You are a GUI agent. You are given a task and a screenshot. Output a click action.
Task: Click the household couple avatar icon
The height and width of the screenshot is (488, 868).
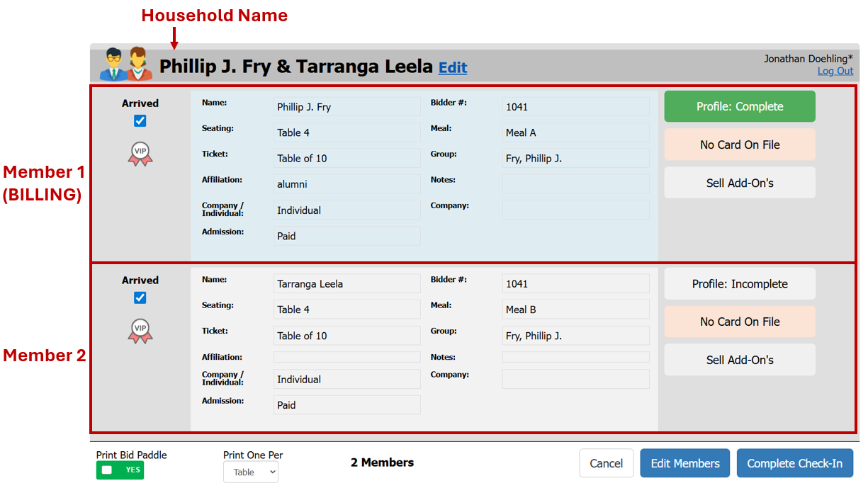[126, 64]
